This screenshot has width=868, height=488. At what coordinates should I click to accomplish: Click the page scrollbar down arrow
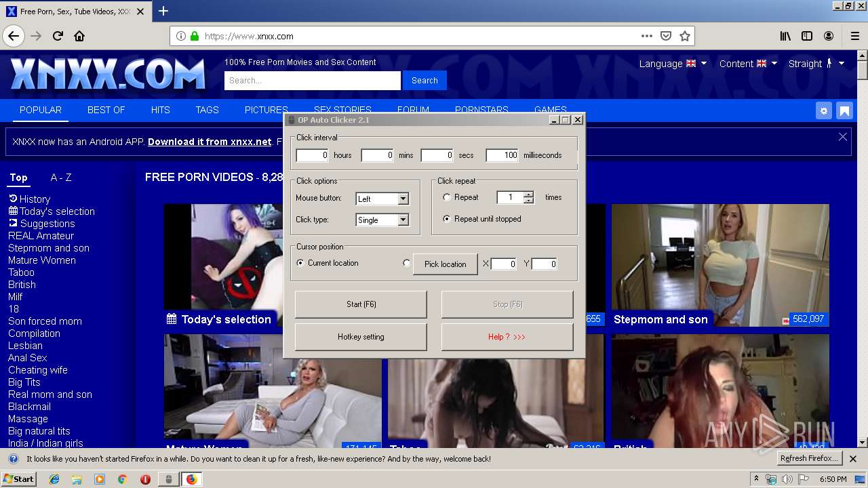tap(862, 442)
